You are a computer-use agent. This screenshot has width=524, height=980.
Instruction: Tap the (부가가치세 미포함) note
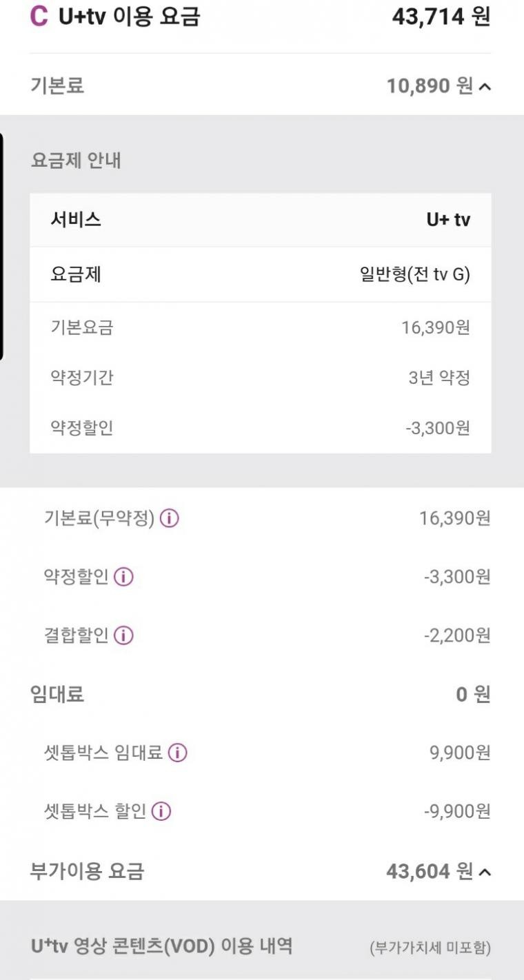click(430, 948)
